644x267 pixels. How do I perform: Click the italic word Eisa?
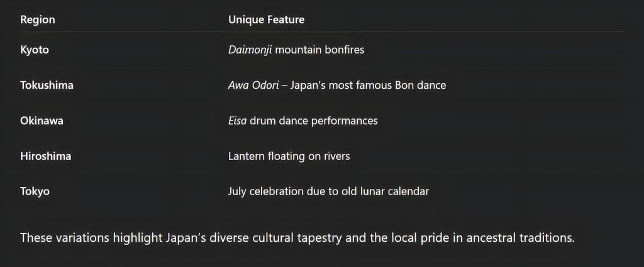237,121
